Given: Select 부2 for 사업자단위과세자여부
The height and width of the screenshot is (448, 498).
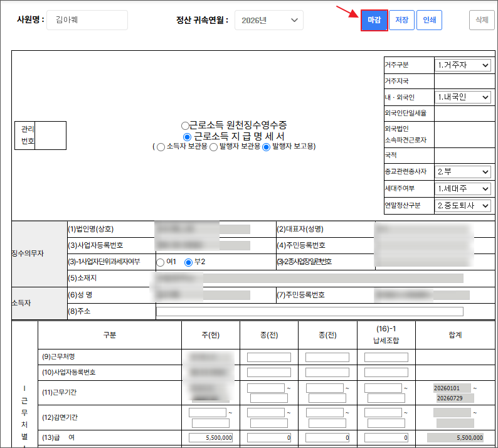Looking at the screenshot, I should [188, 262].
